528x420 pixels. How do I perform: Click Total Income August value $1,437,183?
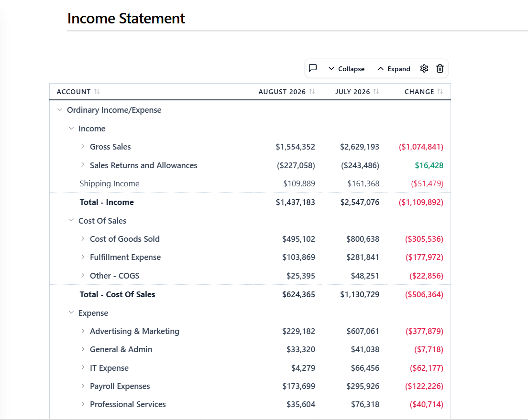[x=295, y=202]
